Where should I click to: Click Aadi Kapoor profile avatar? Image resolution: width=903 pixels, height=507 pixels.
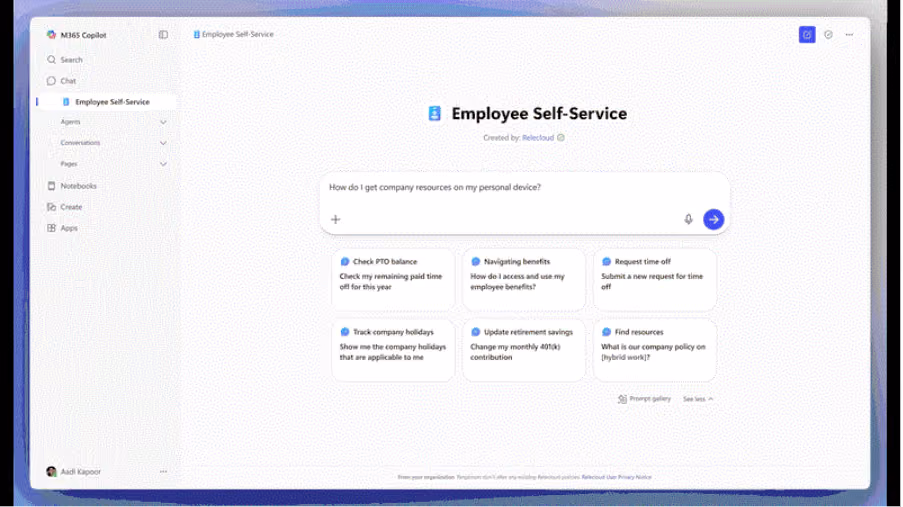pos(51,472)
